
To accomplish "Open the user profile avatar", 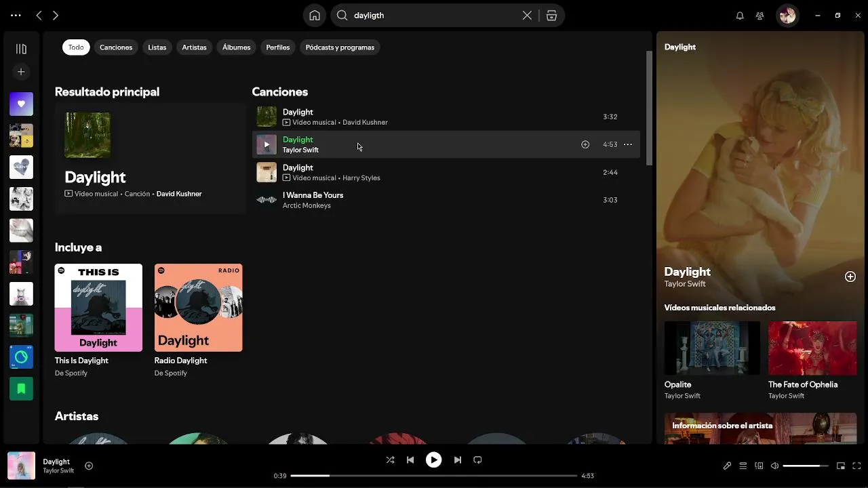I will [x=787, y=15].
